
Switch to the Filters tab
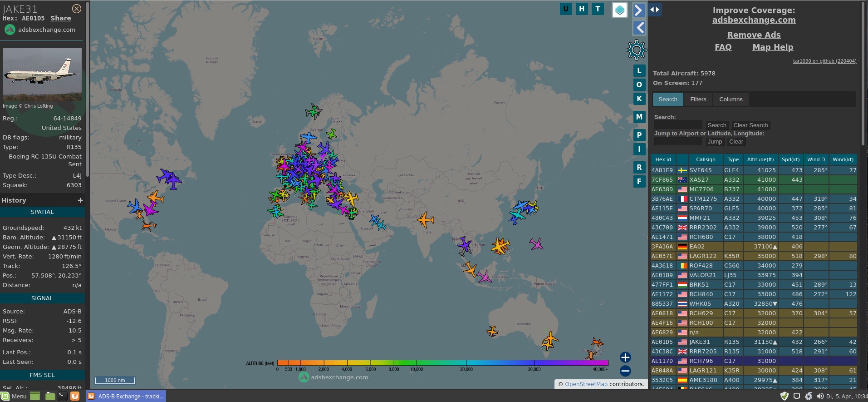coord(698,99)
